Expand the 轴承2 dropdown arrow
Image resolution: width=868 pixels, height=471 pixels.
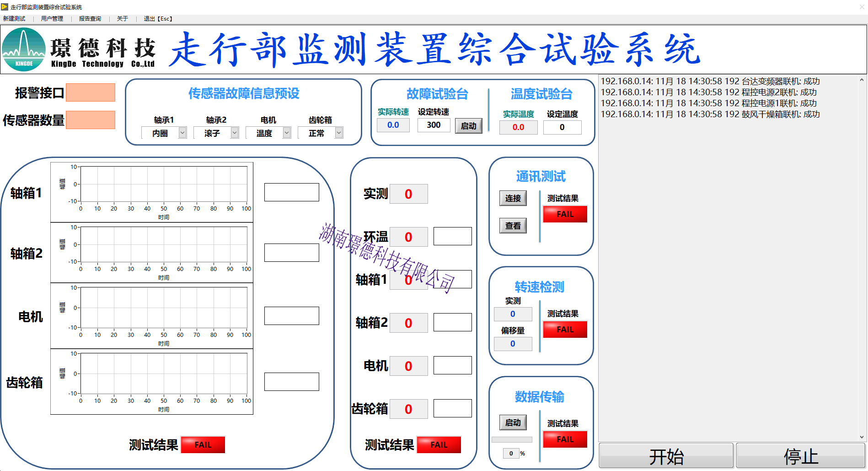click(x=235, y=133)
